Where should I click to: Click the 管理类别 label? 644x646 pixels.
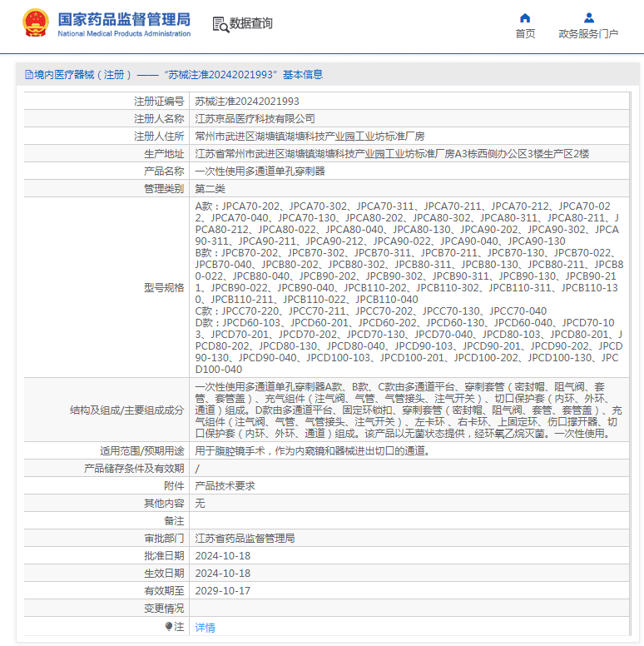tap(164, 189)
